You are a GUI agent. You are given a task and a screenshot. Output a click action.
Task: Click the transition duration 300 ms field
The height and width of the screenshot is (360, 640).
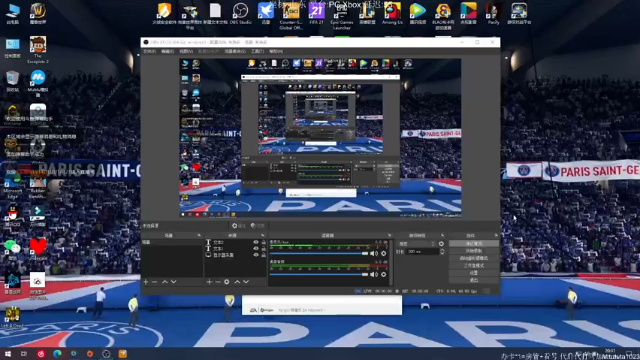(x=422, y=252)
